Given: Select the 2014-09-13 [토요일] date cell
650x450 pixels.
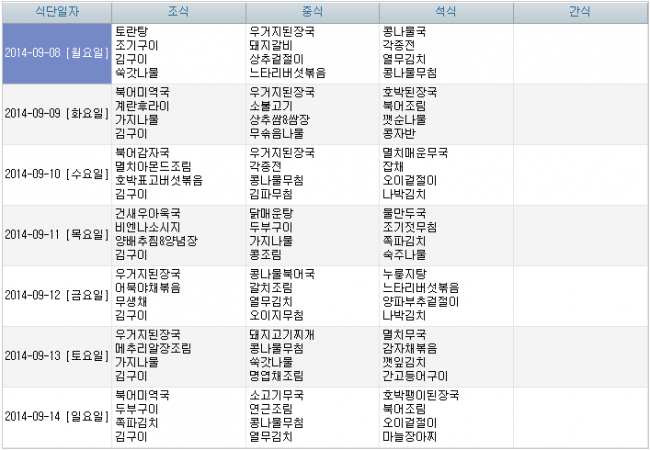Looking at the screenshot, I should click(x=56, y=355).
